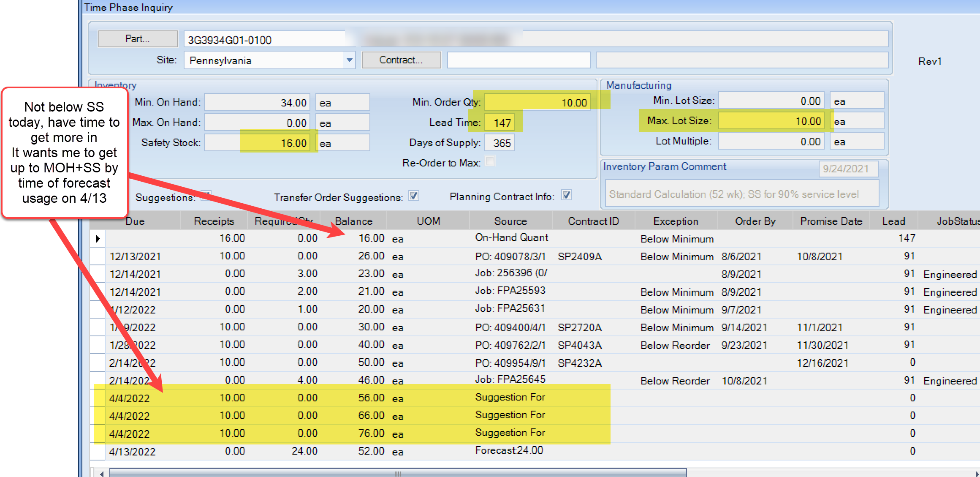The image size is (980, 477).
Task: Select the Job: 256396 source cell
Action: 510,273
